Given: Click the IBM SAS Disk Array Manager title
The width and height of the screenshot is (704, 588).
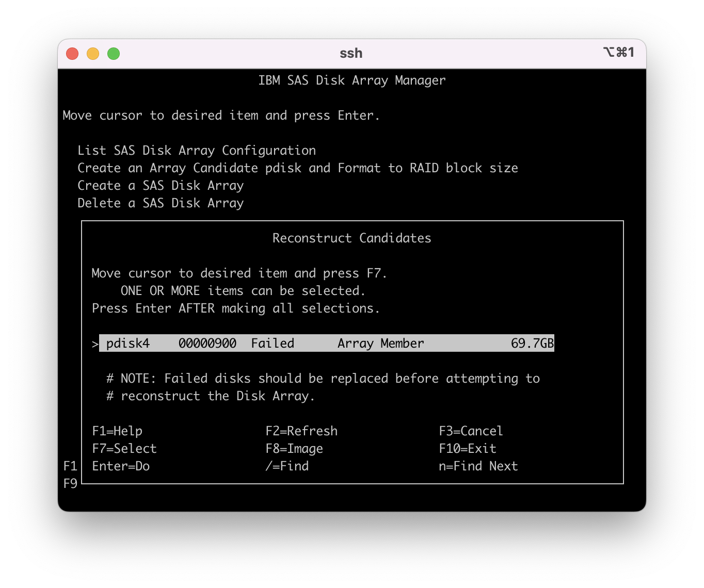Looking at the screenshot, I should click(x=352, y=80).
